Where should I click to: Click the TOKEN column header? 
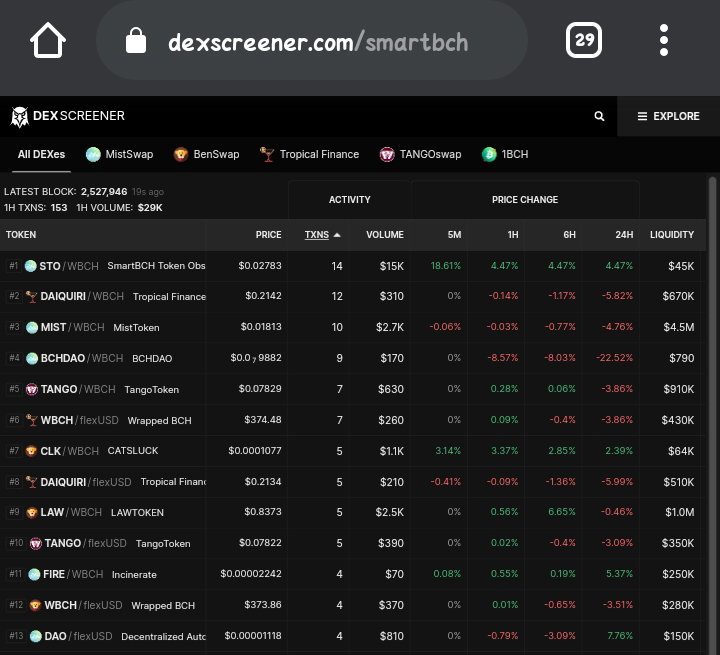21,235
